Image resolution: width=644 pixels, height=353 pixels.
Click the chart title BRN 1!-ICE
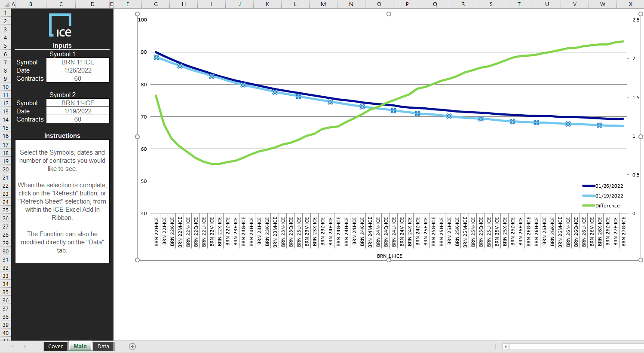point(388,256)
